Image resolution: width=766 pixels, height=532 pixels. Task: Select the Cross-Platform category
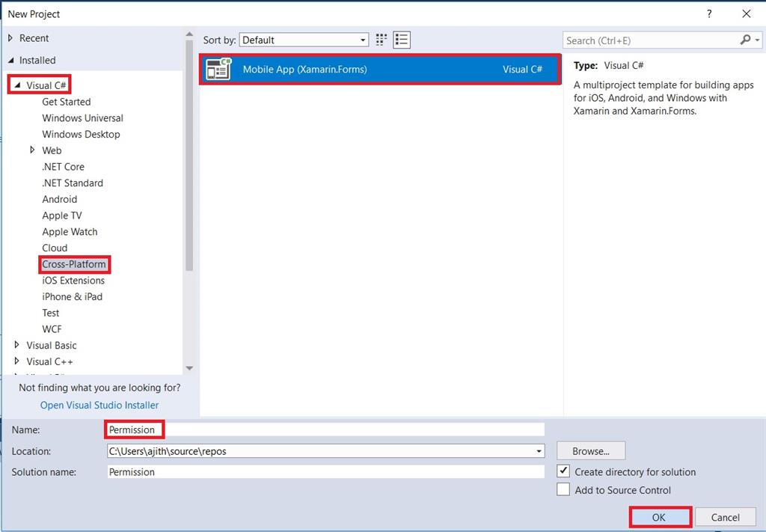pyautogui.click(x=74, y=264)
